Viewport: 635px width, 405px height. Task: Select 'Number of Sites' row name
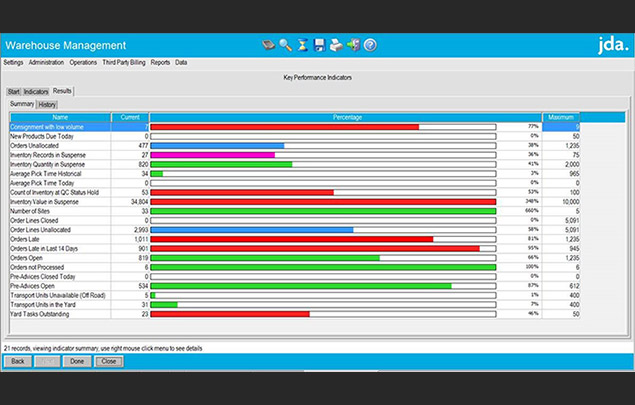tap(30, 211)
